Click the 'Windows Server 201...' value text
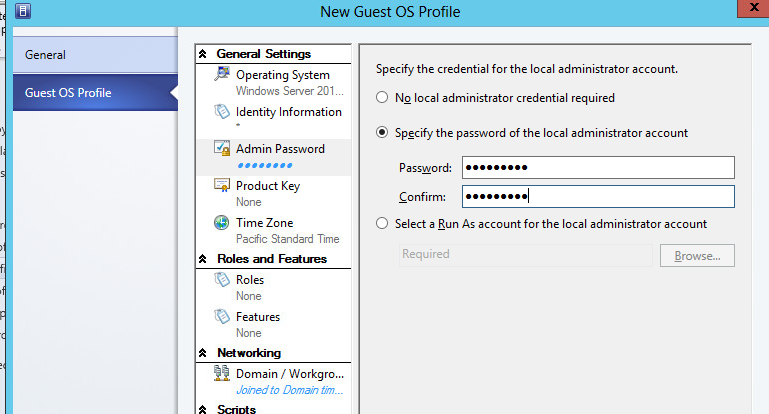 289,91
